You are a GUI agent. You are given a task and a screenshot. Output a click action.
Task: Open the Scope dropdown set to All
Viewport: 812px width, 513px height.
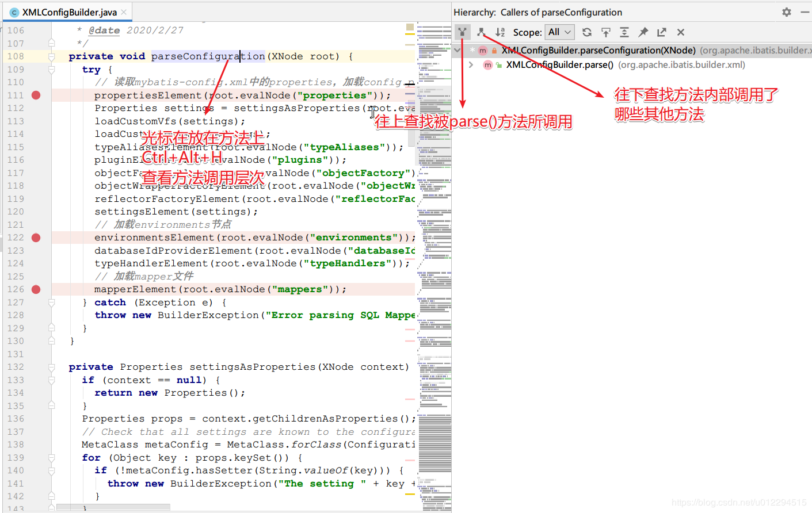pos(560,32)
